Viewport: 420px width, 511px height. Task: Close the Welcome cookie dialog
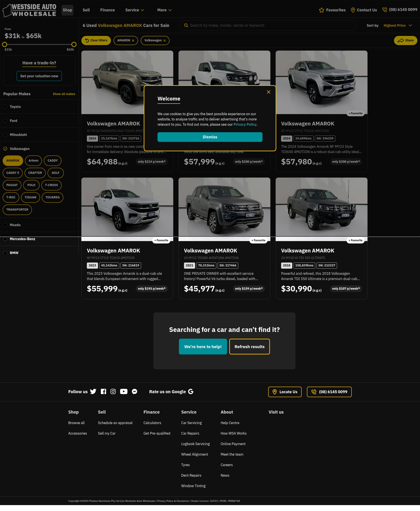(x=268, y=92)
